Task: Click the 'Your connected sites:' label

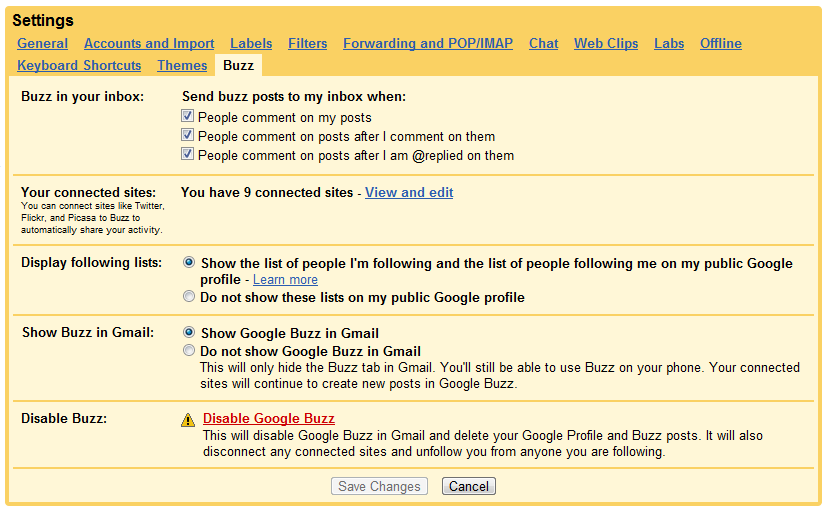Action: pyautogui.click(x=89, y=193)
